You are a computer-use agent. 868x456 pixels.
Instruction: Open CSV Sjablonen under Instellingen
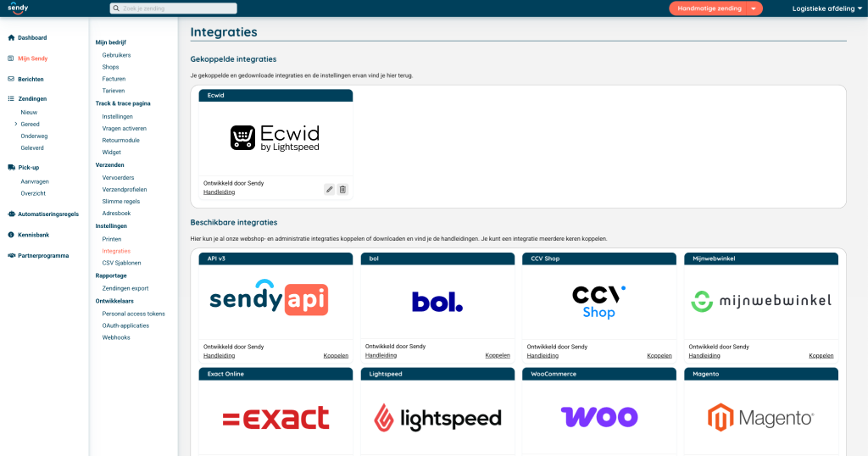coord(121,263)
